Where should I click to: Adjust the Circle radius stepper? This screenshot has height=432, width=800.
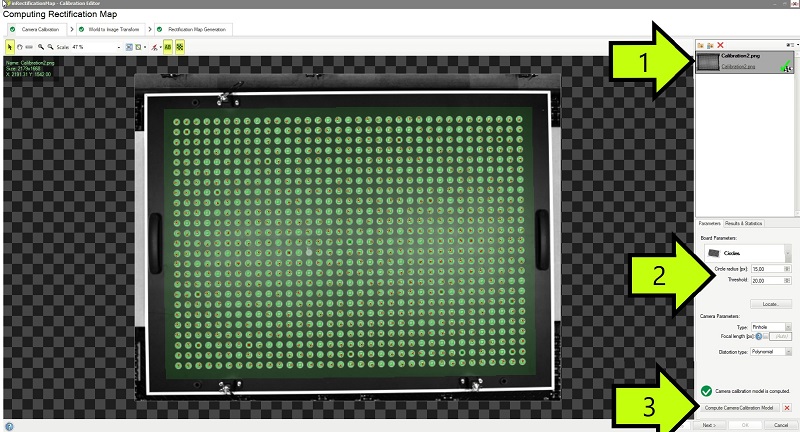coord(787,269)
